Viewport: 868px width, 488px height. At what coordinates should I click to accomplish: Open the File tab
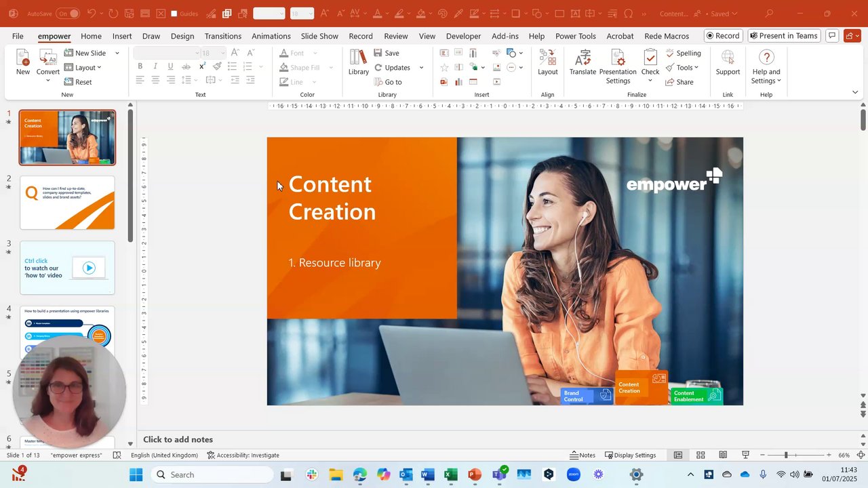click(18, 36)
